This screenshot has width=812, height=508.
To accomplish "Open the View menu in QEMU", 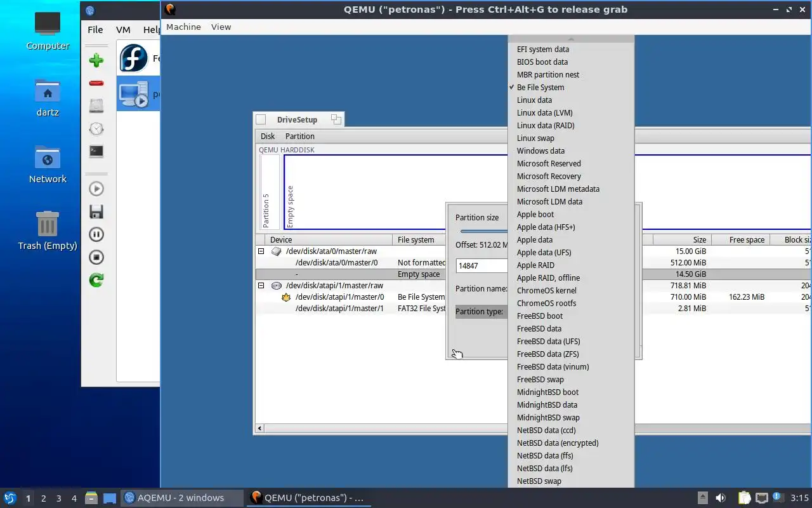I will 221,27.
